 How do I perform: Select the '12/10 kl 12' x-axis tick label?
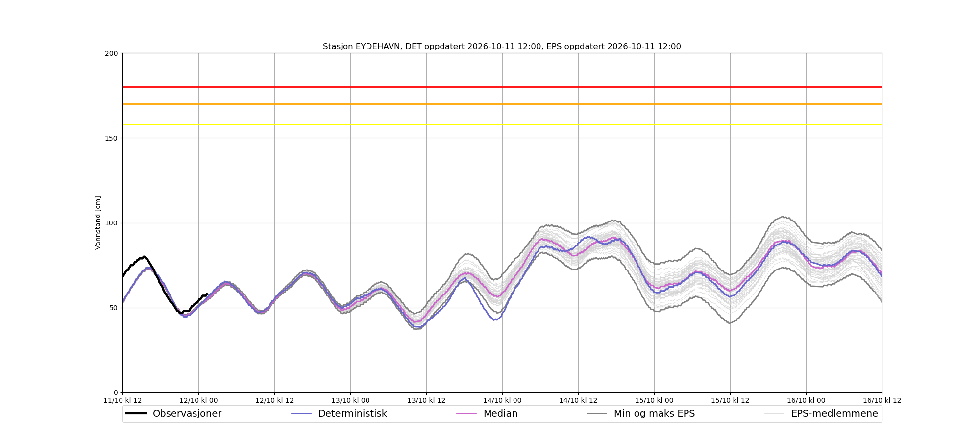click(x=274, y=400)
